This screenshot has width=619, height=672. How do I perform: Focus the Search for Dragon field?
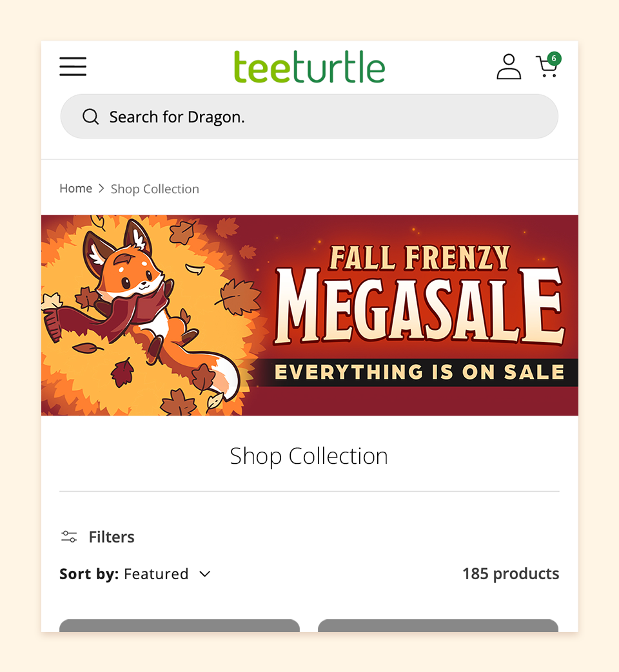pos(309,117)
